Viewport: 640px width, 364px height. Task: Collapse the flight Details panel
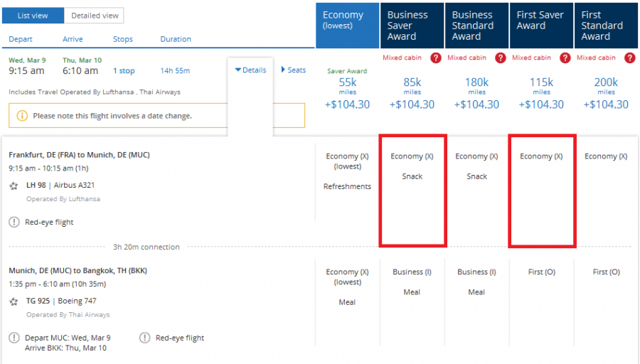coord(250,70)
